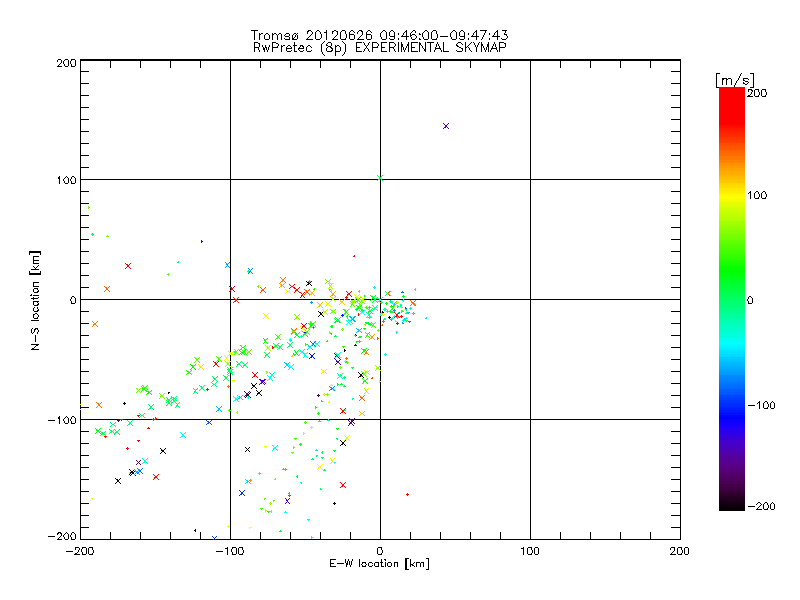Viewport: 800px width, 600px height.
Task: Click the green 0 m/s region of color bar
Action: click(732, 299)
